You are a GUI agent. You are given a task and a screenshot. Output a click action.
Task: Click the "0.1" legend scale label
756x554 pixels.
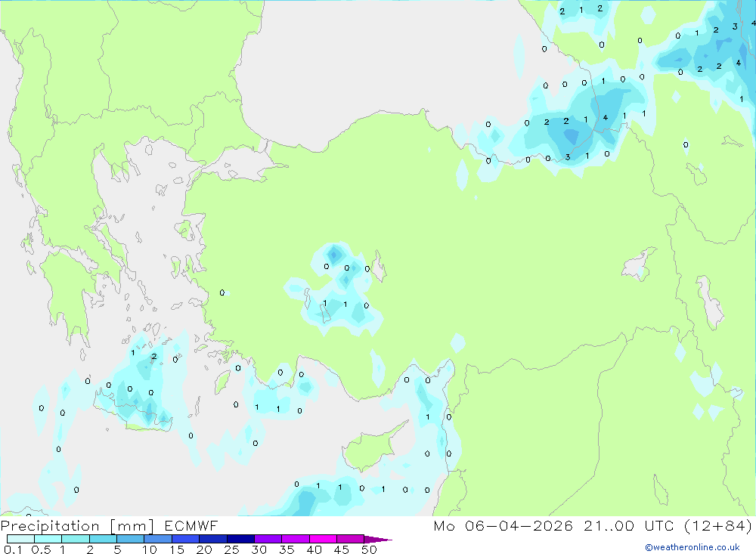(x=13, y=549)
